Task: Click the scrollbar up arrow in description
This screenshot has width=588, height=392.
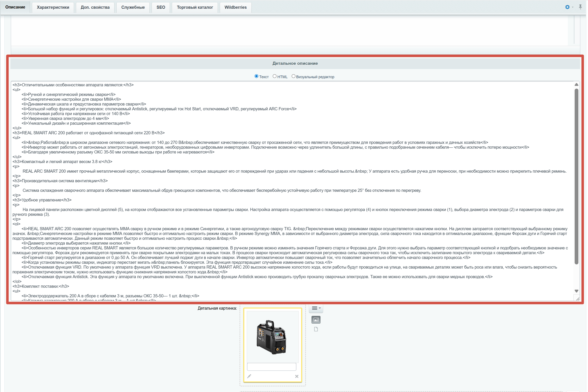Action: (x=576, y=84)
